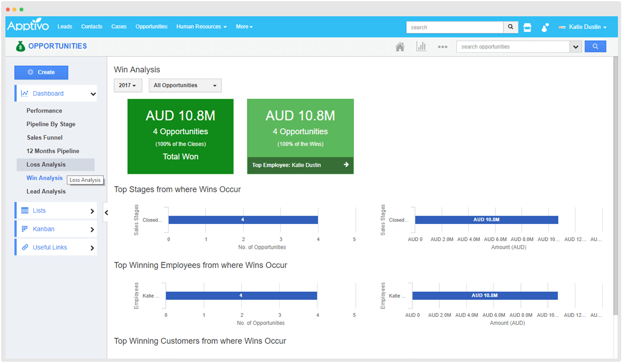
Task: Open the 2017 year dropdown
Action: tap(128, 85)
